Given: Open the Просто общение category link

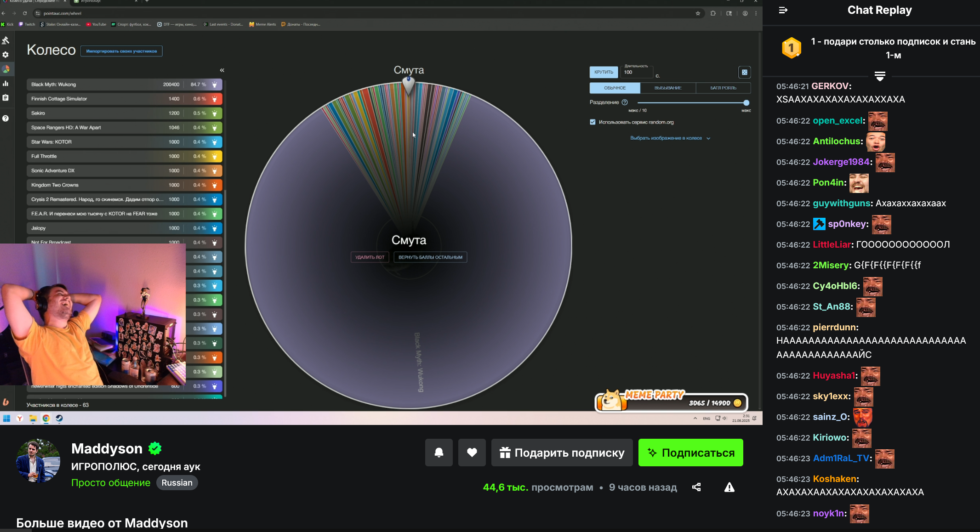Looking at the screenshot, I should (x=111, y=483).
